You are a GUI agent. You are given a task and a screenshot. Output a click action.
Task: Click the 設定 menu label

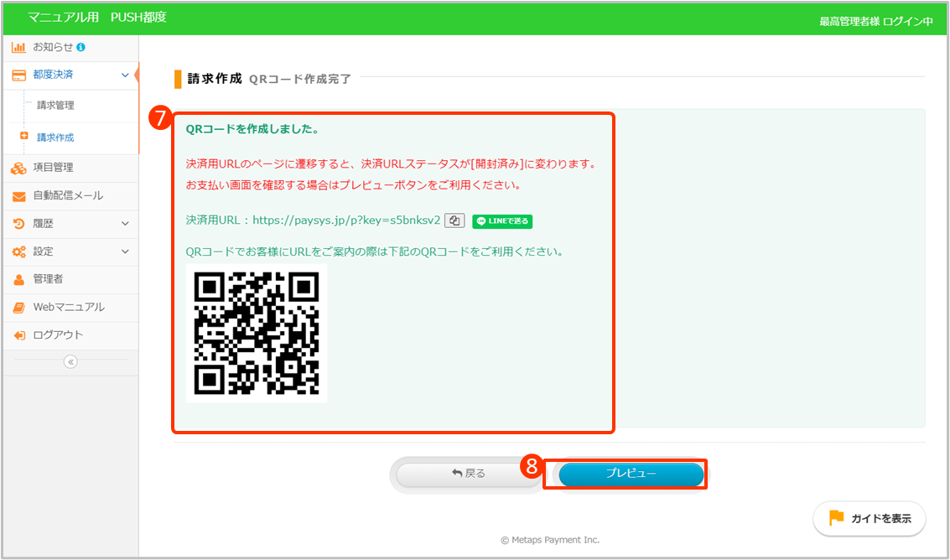click(43, 251)
